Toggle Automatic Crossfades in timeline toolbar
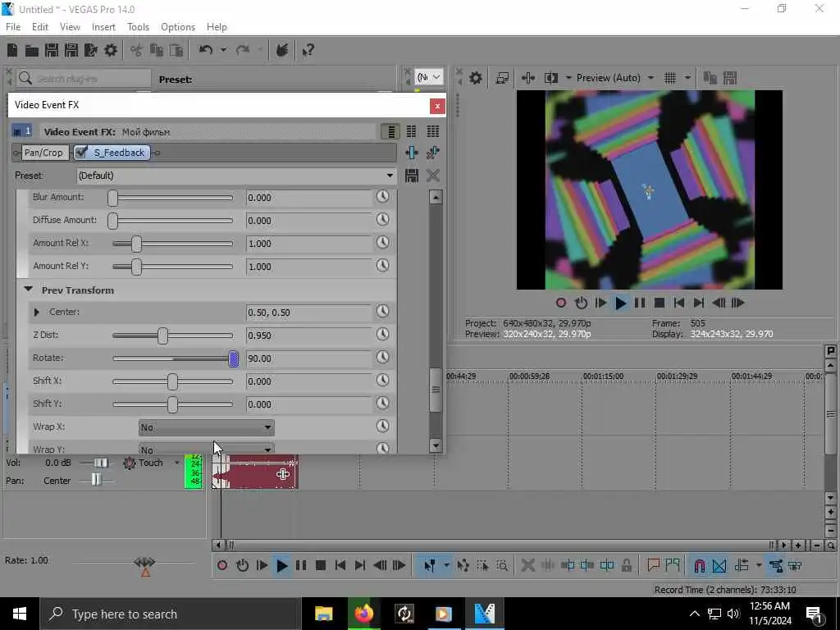This screenshot has height=630, width=840. click(719, 565)
